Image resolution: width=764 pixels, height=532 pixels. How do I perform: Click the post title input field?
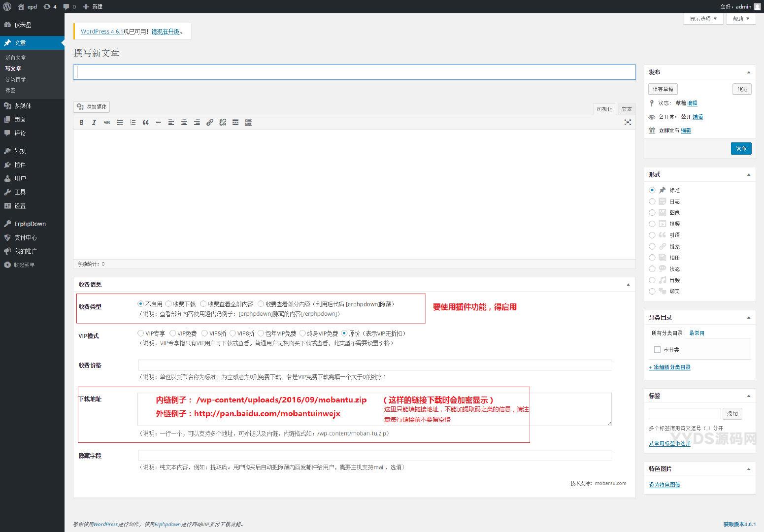[x=354, y=72]
